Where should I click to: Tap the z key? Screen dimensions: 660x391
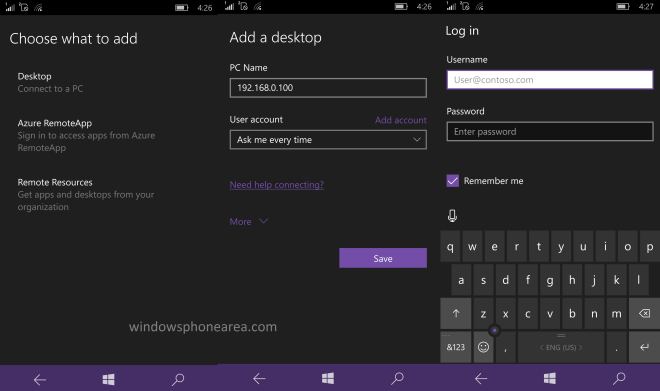[483, 314]
